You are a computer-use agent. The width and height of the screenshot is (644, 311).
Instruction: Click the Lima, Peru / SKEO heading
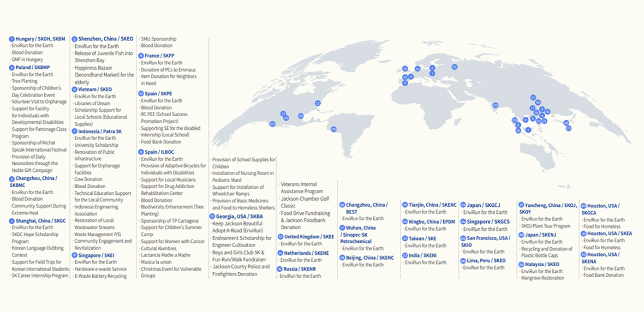click(x=484, y=261)
